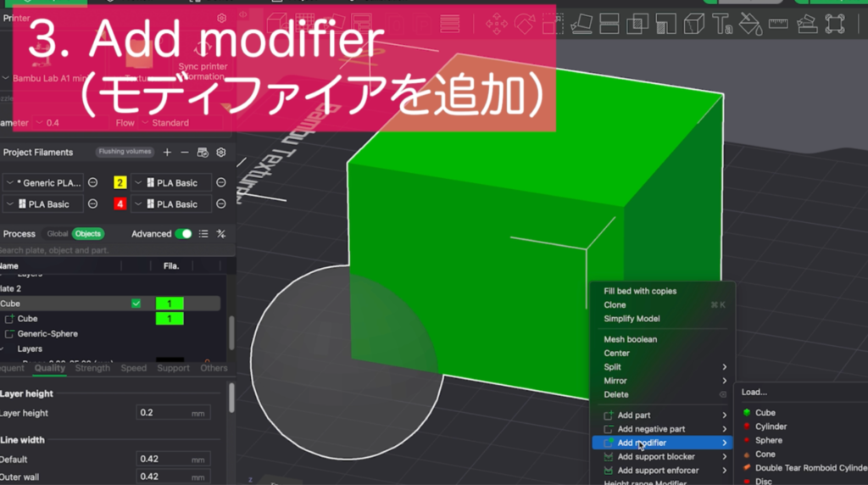Open the Measure ruler tool
This screenshot has height=485, width=868.
(x=777, y=23)
